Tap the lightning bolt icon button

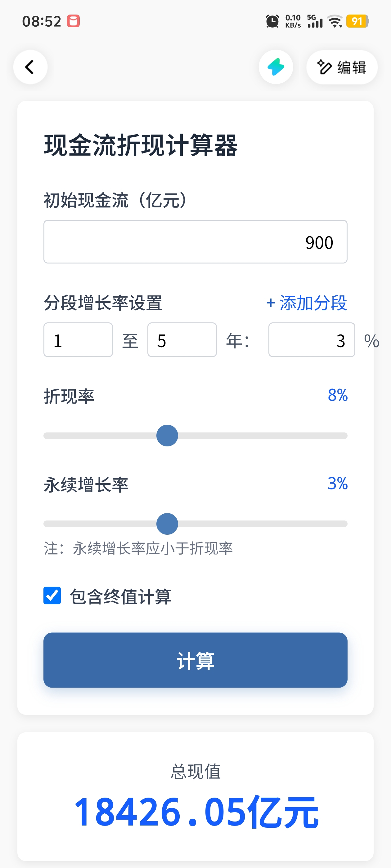point(276,67)
